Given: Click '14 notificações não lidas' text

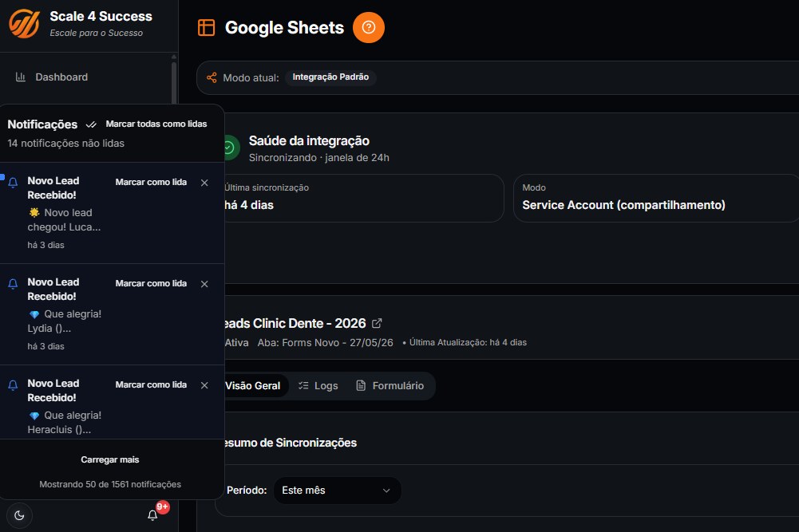Looking at the screenshot, I should 65,143.
